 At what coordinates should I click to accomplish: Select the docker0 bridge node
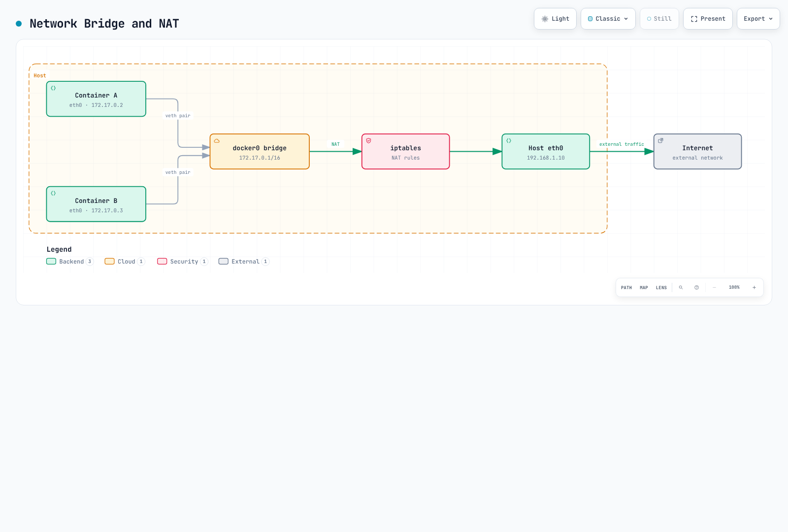tap(260, 152)
